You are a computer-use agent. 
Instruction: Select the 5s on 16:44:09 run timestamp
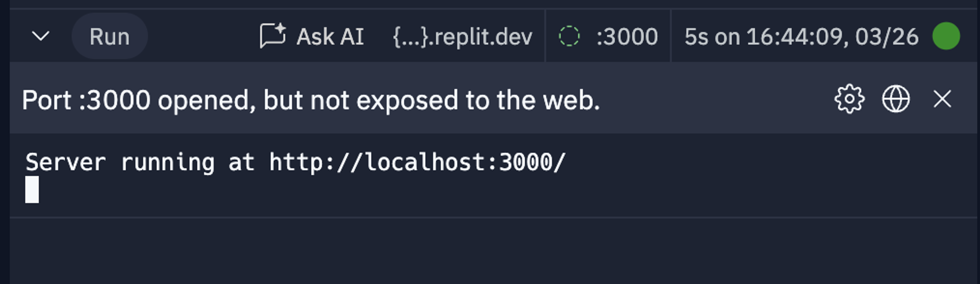click(x=802, y=36)
